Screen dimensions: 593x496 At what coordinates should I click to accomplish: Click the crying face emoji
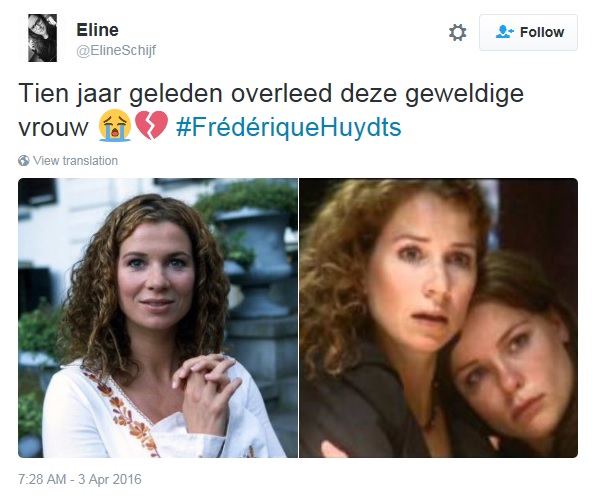click(115, 126)
